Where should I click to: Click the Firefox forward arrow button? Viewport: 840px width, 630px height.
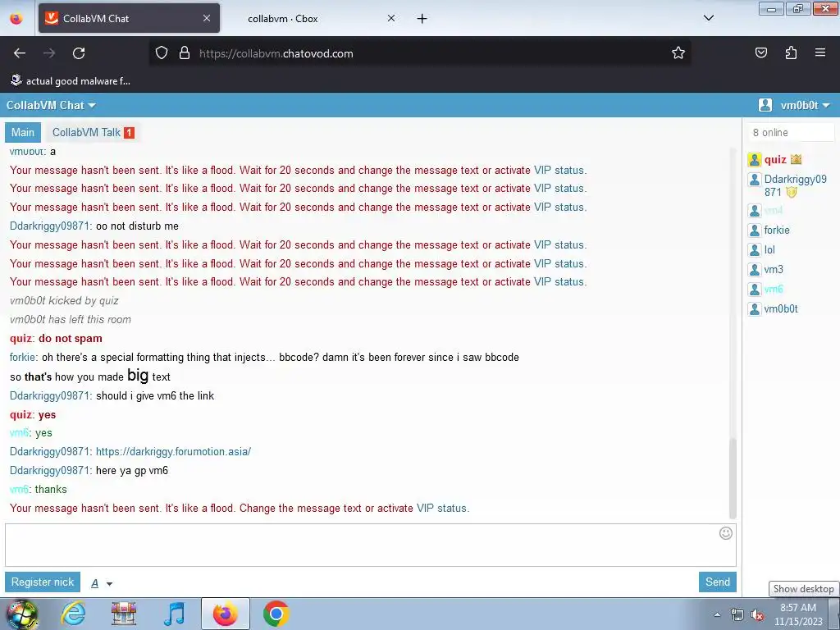click(49, 53)
